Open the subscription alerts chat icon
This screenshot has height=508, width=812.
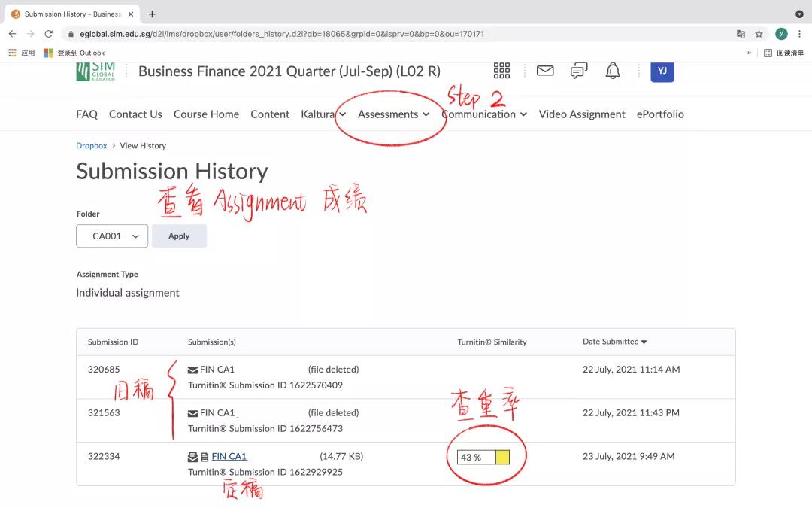pyautogui.click(x=579, y=71)
